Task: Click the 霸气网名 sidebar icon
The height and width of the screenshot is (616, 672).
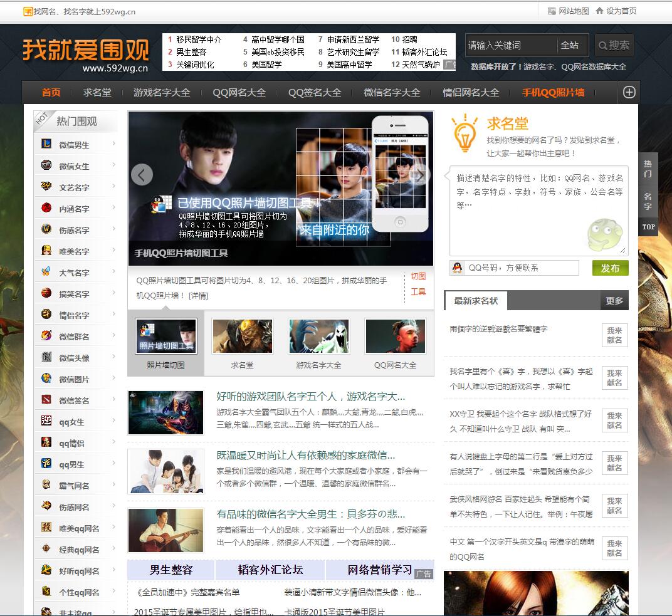Action: pos(46,484)
